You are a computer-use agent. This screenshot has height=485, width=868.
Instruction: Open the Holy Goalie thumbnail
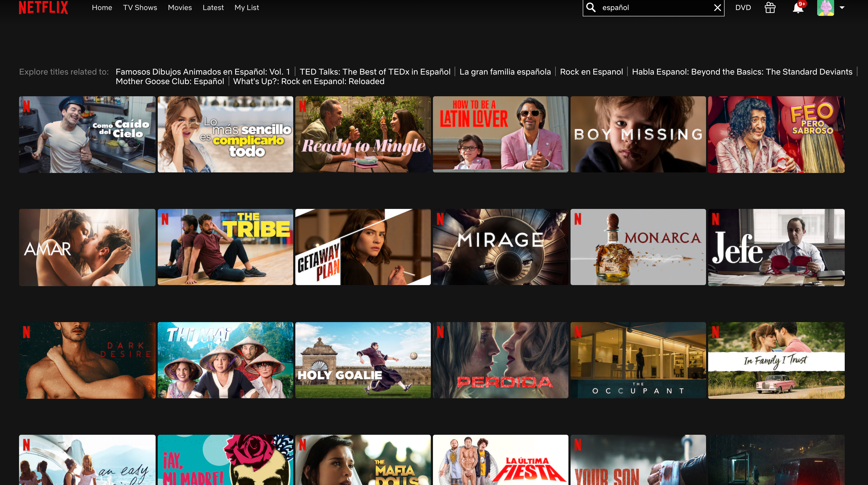point(363,360)
